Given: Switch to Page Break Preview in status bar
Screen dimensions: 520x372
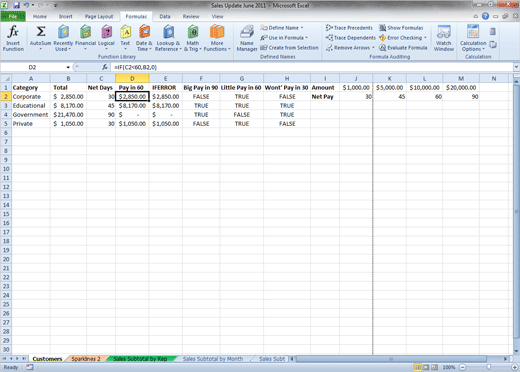Looking at the screenshot, I should (x=434, y=367).
